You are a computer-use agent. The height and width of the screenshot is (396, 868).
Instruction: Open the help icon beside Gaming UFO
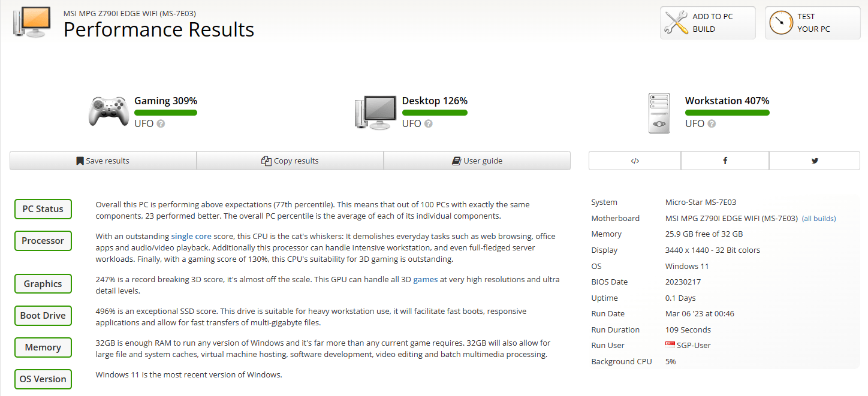pos(161,124)
